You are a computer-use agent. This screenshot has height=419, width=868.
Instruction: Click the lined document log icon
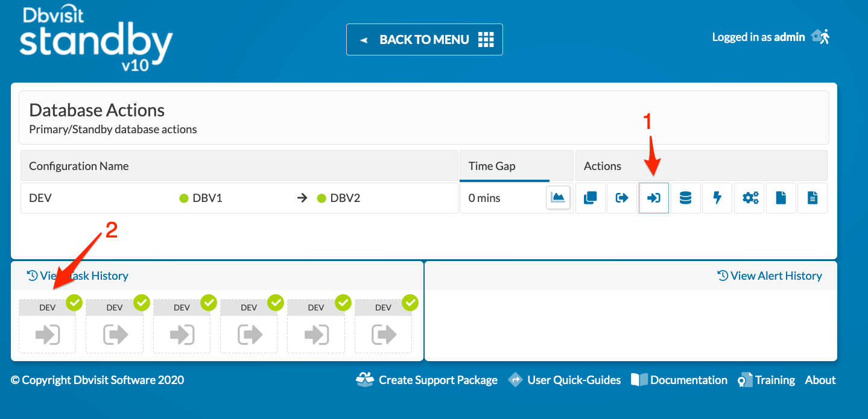tap(813, 198)
